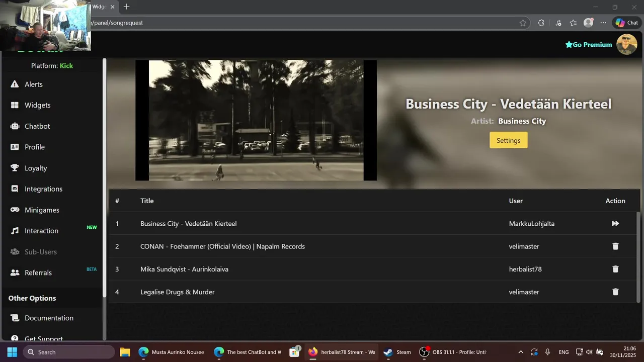Bookmark this page with the star icon
This screenshot has width=644, height=362.
click(523, 23)
